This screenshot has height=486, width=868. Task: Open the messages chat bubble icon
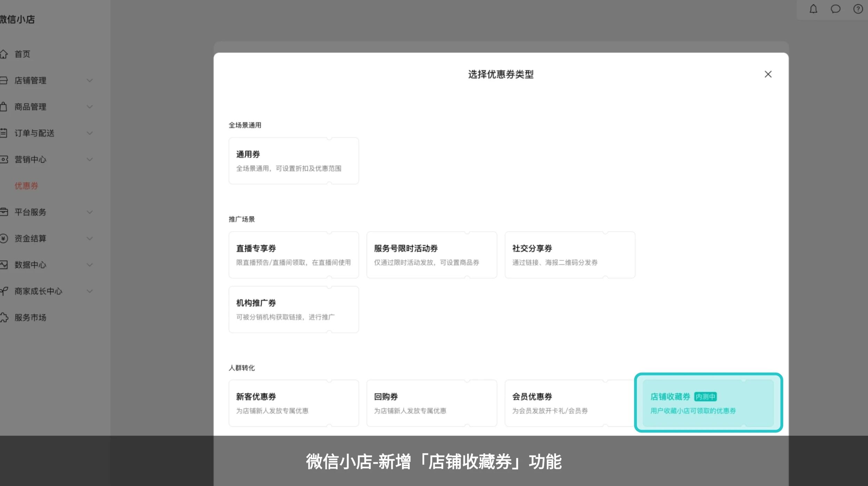[x=835, y=9]
